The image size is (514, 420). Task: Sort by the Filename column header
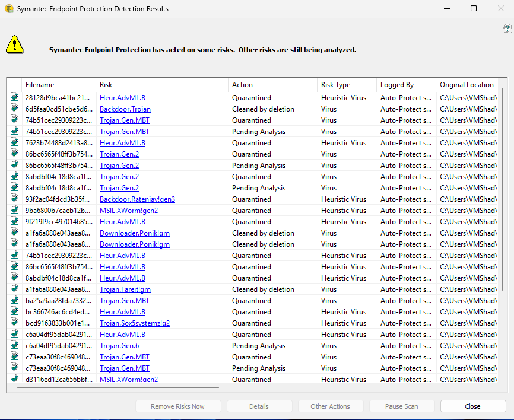coord(59,85)
